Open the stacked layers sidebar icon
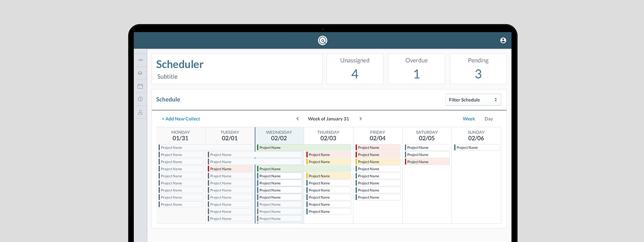Screen dimensions: 644x242 140,73
